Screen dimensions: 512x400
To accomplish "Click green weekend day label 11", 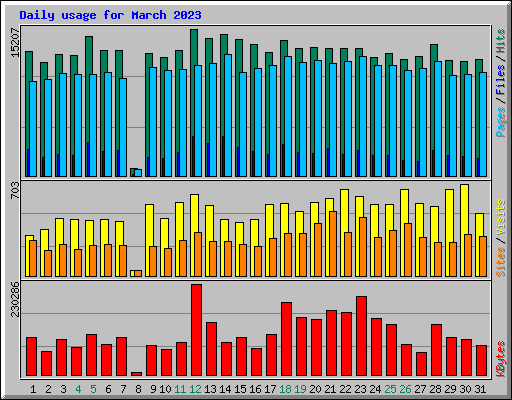I will (180, 389).
